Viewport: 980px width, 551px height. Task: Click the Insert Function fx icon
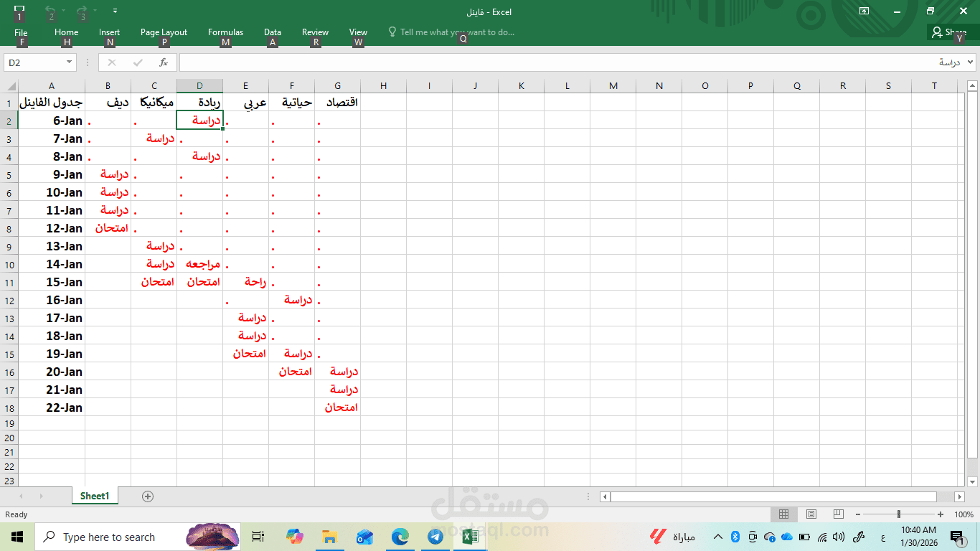point(164,62)
